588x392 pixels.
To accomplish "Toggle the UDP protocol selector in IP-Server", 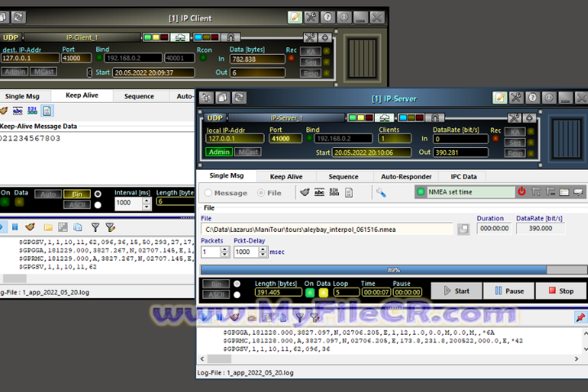I will [x=215, y=118].
